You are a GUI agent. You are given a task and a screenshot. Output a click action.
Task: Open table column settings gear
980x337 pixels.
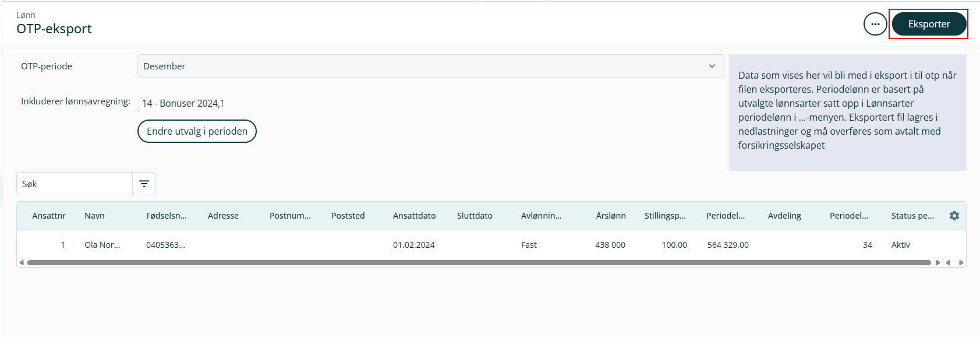pyautogui.click(x=954, y=216)
